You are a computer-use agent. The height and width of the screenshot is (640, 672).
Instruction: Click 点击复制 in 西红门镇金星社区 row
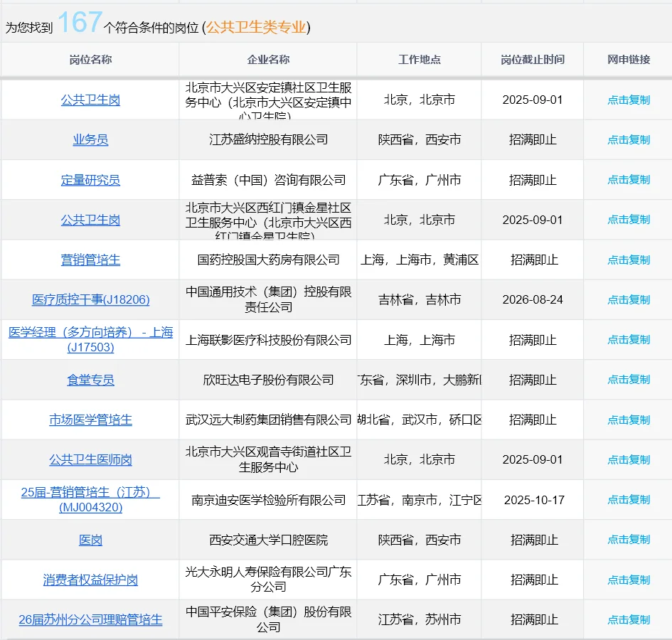629,220
